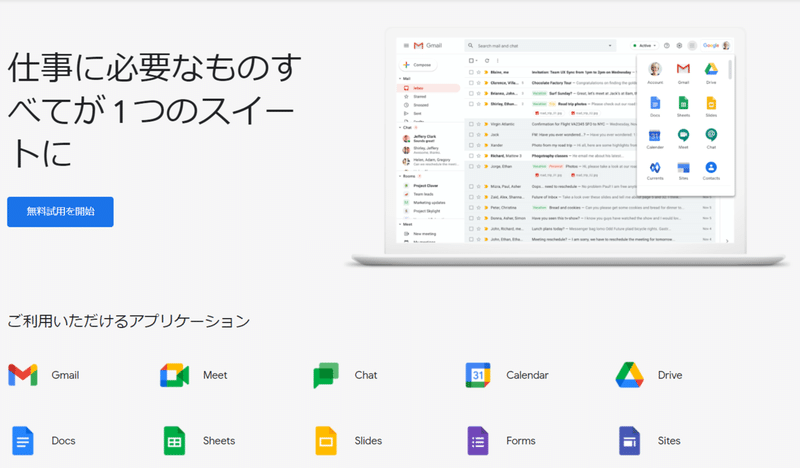Click the app launcher panel scrollbar
Viewport: 800px width, 468px height.
(x=730, y=69)
